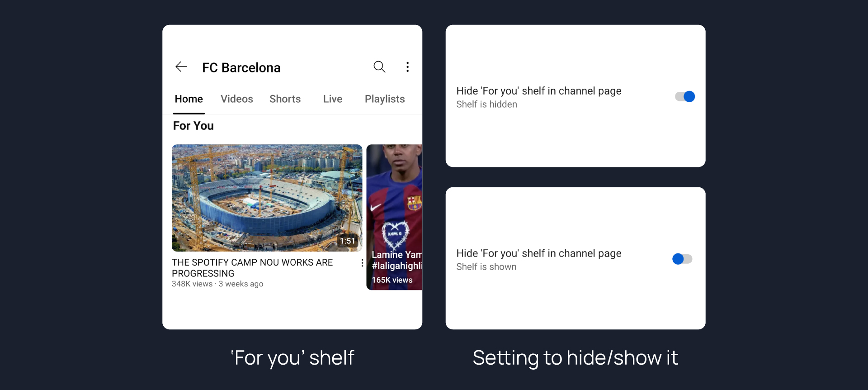Switch to the Playlists tab
This screenshot has height=390, width=868.
tap(385, 99)
